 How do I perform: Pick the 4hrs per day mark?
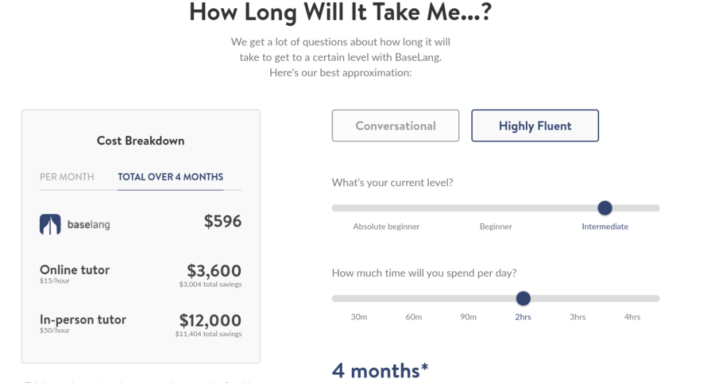pos(632,317)
